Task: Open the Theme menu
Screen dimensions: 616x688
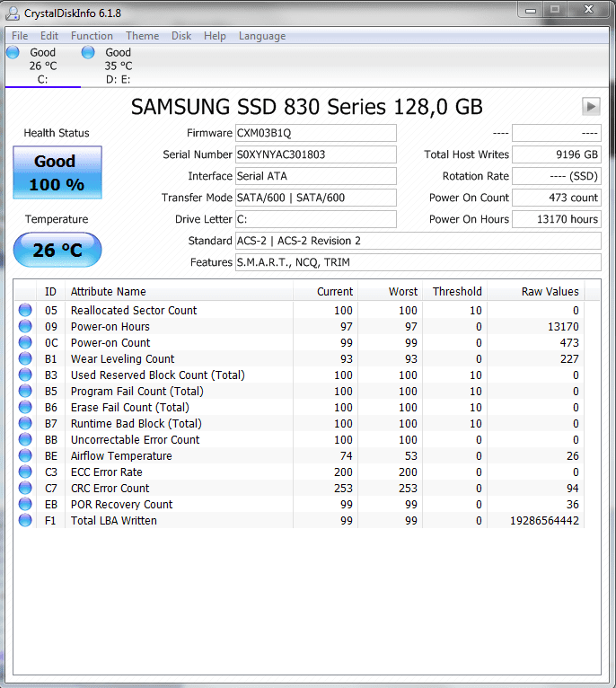Action: [x=142, y=36]
